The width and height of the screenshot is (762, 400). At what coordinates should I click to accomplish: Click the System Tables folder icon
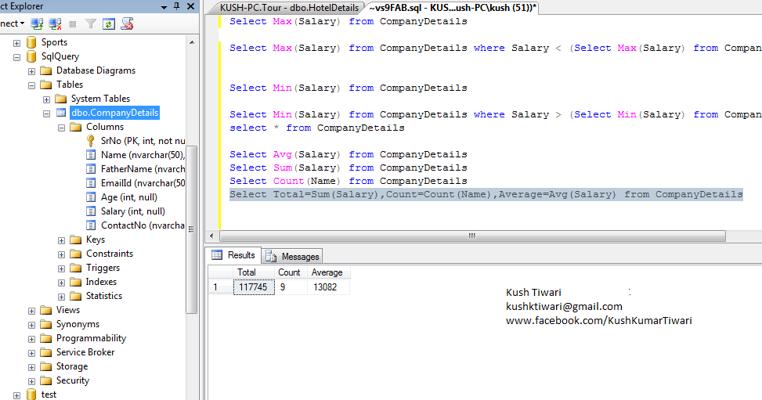(x=61, y=99)
